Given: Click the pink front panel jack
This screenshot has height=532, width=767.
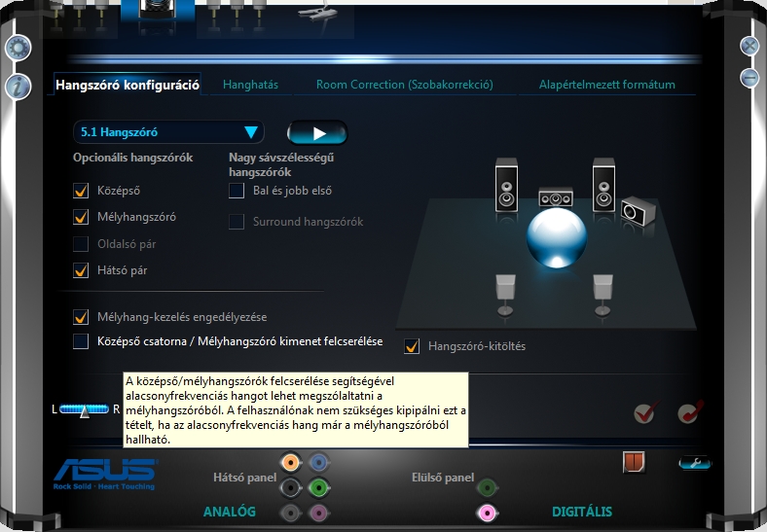Looking at the screenshot, I should [x=487, y=513].
